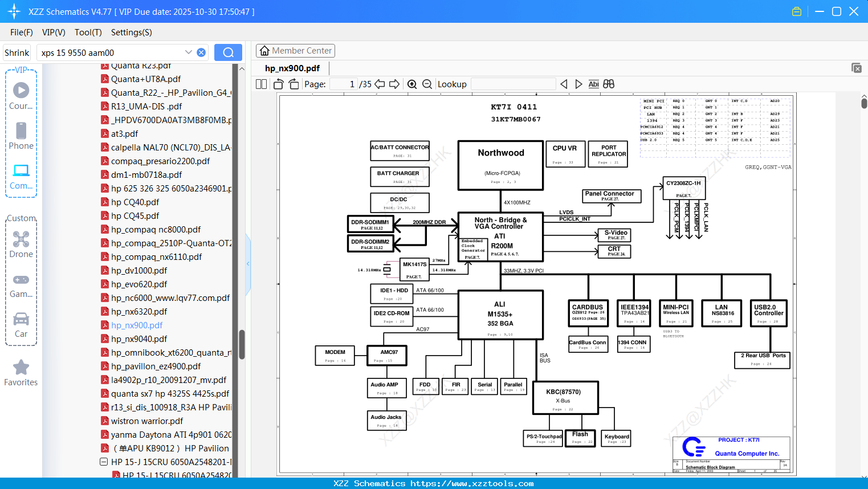Open hp_nc6000_www.lqv77.com.pdf file
The width and height of the screenshot is (868, 489).
coord(170,298)
